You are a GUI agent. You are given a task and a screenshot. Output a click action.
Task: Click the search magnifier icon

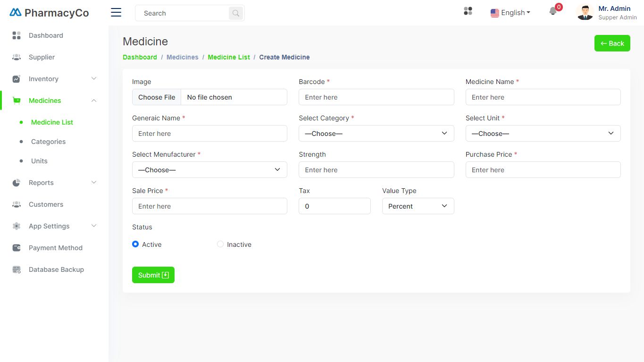[x=236, y=13]
